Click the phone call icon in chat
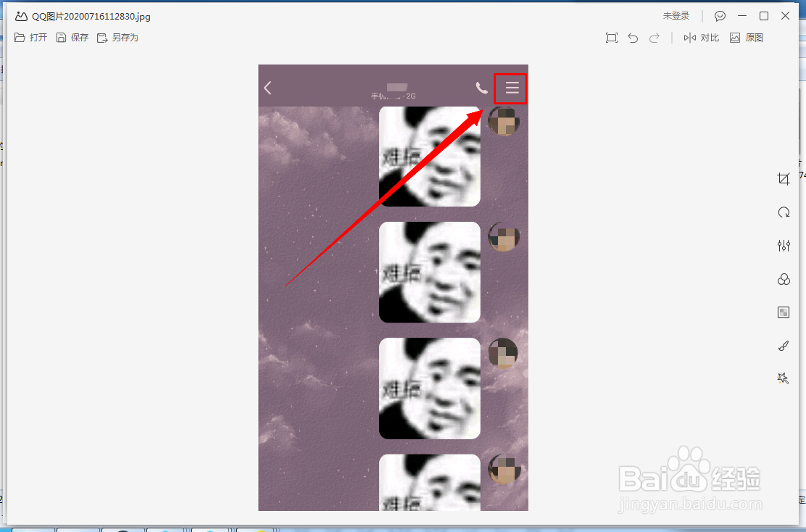The image size is (806, 532). (x=481, y=88)
